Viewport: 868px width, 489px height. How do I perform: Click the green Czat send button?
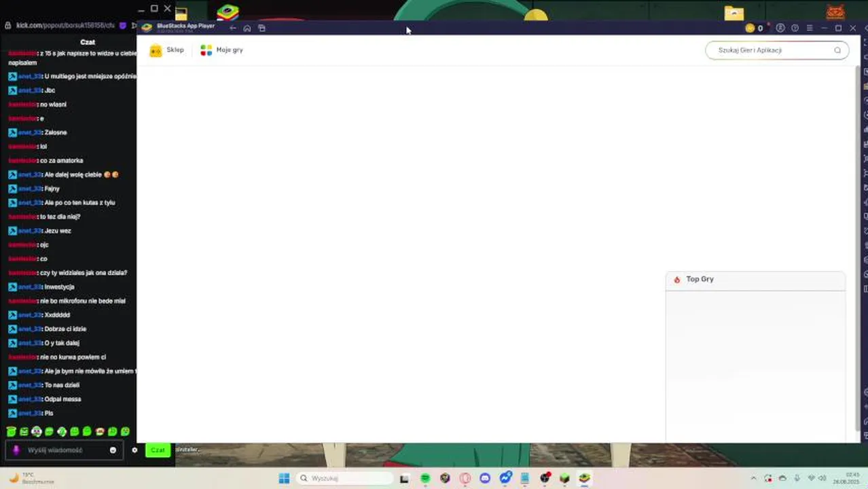[158, 450]
